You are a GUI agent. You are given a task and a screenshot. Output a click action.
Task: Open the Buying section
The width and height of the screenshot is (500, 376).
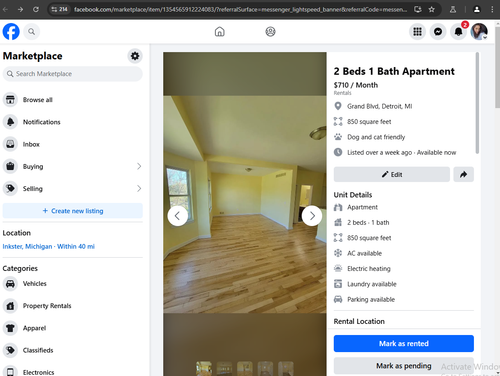[x=73, y=166]
